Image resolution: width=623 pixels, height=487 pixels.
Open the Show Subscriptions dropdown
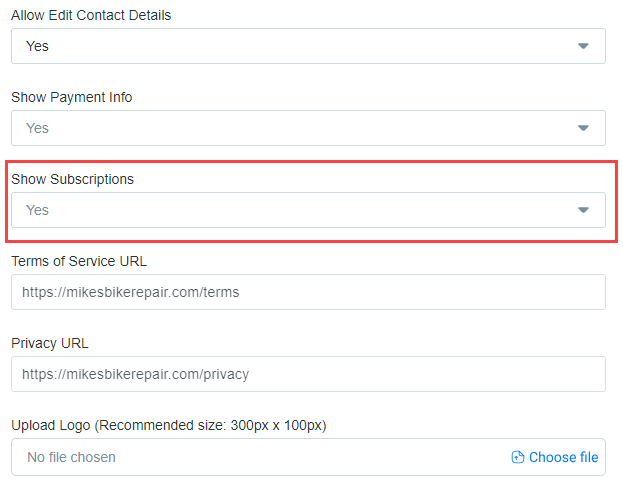pos(308,210)
